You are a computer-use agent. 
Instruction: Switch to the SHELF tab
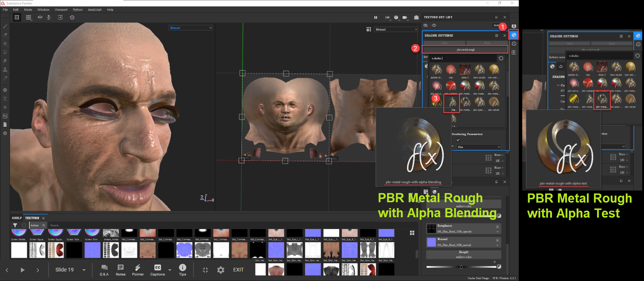[x=17, y=218]
